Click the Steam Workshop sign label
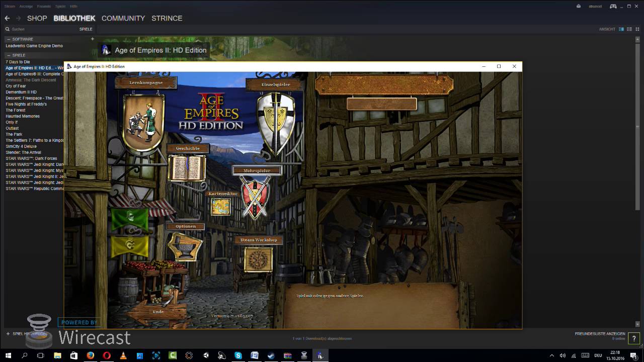The width and height of the screenshot is (644, 362). click(x=259, y=240)
